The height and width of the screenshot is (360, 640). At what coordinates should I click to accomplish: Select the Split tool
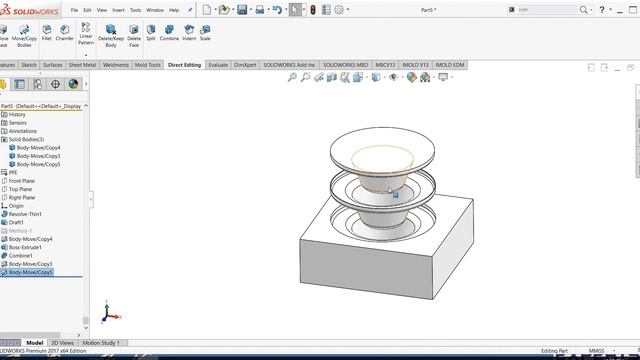tap(151, 33)
